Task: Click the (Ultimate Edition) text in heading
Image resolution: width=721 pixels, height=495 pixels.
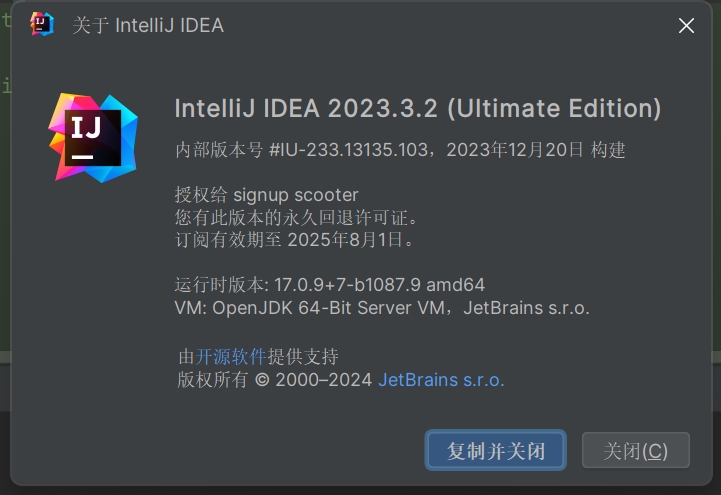Action: (x=554, y=108)
